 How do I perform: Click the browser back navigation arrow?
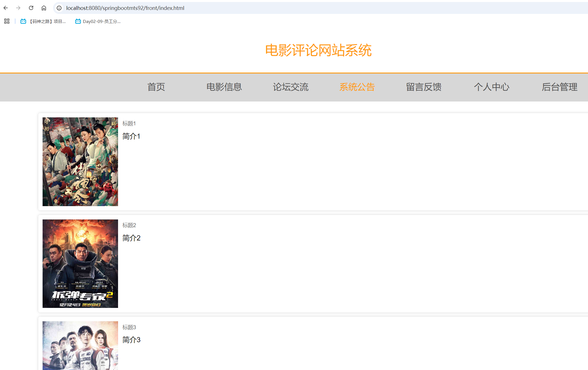(x=6, y=8)
